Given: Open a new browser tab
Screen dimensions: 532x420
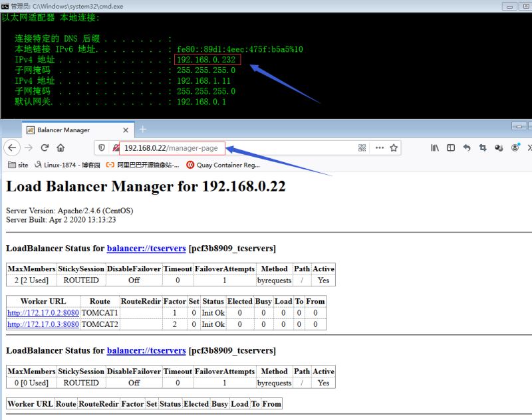Looking at the screenshot, I should click(142, 129).
